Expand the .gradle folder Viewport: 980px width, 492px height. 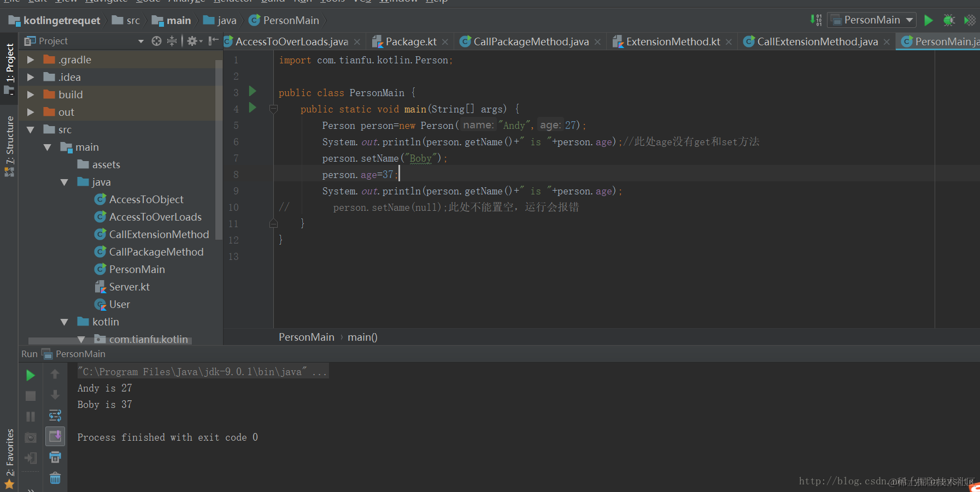coord(31,60)
